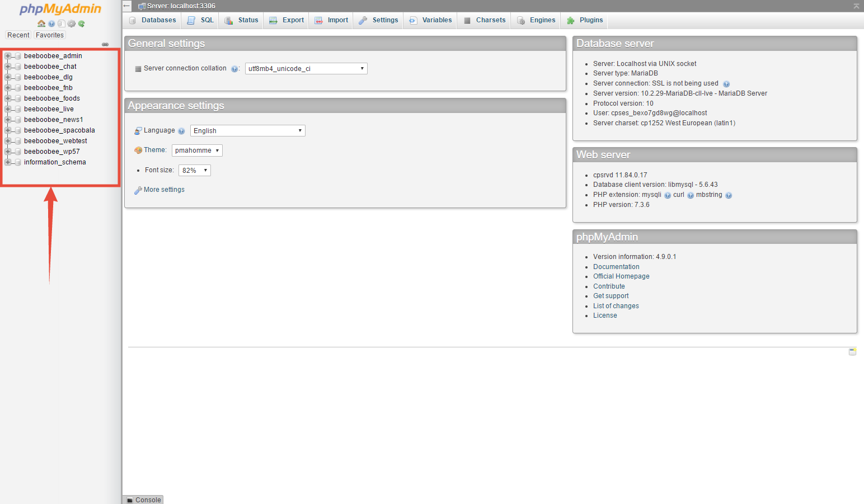Go to the Settings tab
Viewport: 864px width, 504px height.
point(378,20)
